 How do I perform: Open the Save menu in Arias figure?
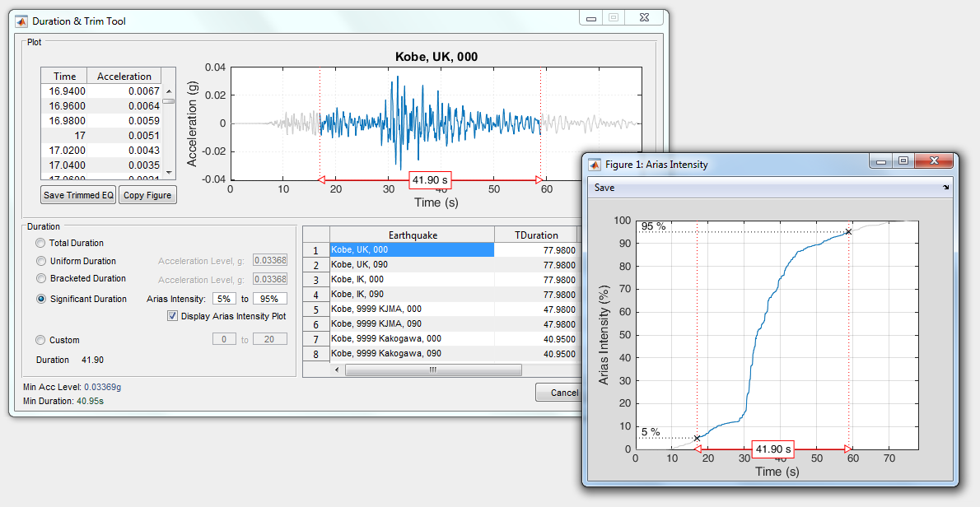[x=604, y=188]
